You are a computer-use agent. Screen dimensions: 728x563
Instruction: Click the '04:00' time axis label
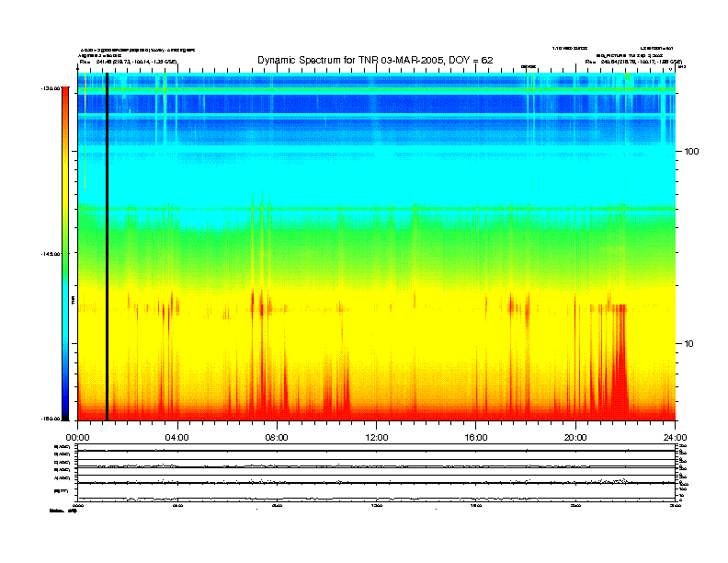177,438
